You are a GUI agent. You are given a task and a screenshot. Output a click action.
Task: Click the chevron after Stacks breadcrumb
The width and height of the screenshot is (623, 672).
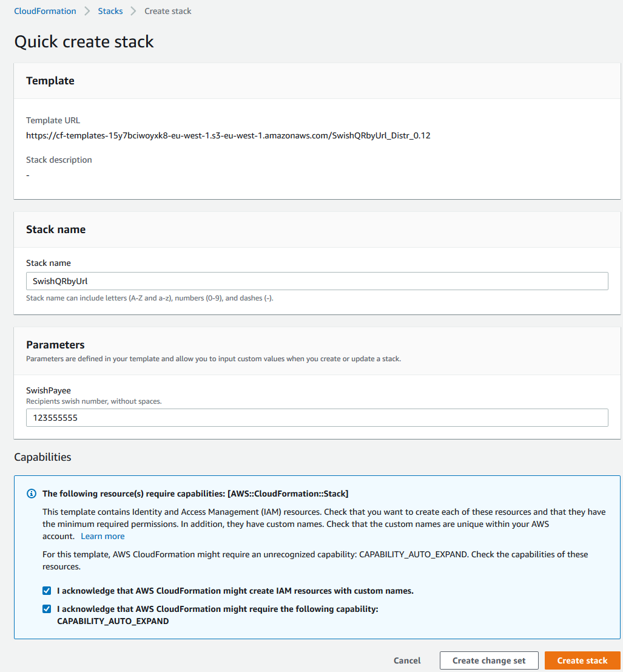(133, 11)
